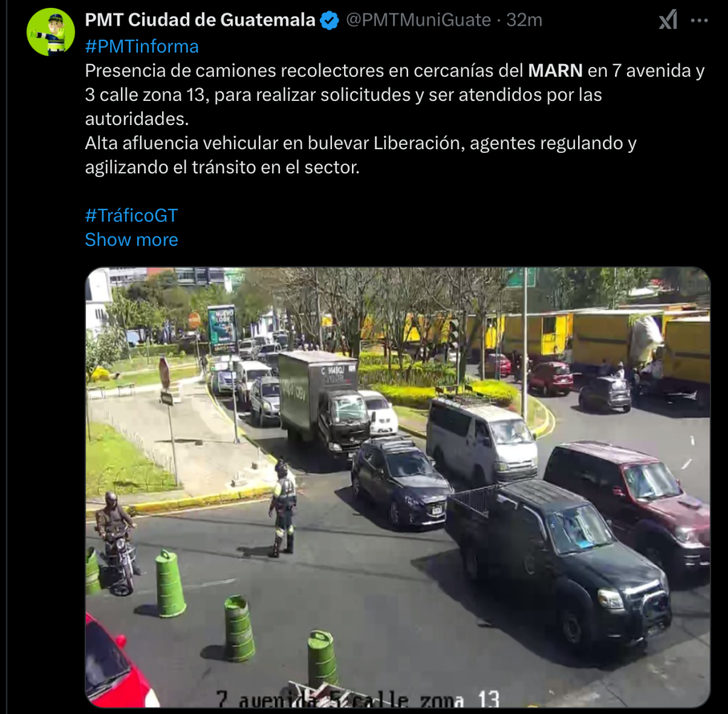Screen dimensions: 728x714
Task: Click the motorcyclist in the photo
Action: pyautogui.click(x=116, y=543)
